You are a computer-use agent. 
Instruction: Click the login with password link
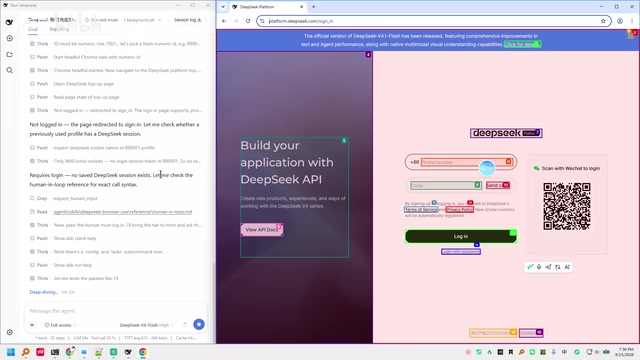[461, 251]
